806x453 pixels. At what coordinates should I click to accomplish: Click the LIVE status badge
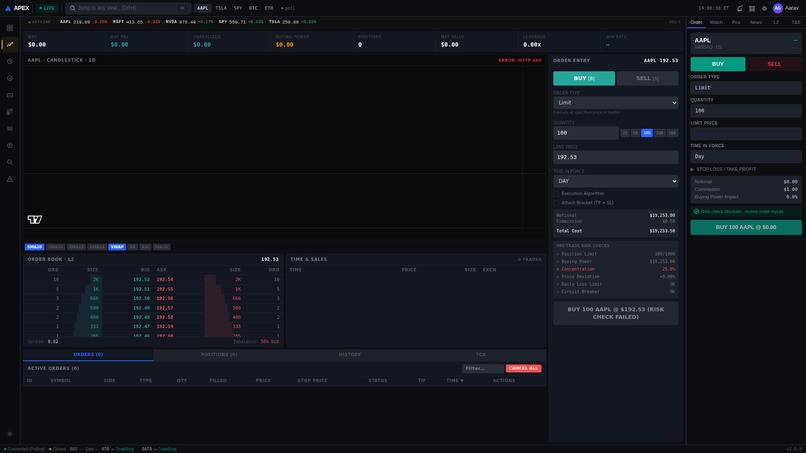[x=47, y=8]
